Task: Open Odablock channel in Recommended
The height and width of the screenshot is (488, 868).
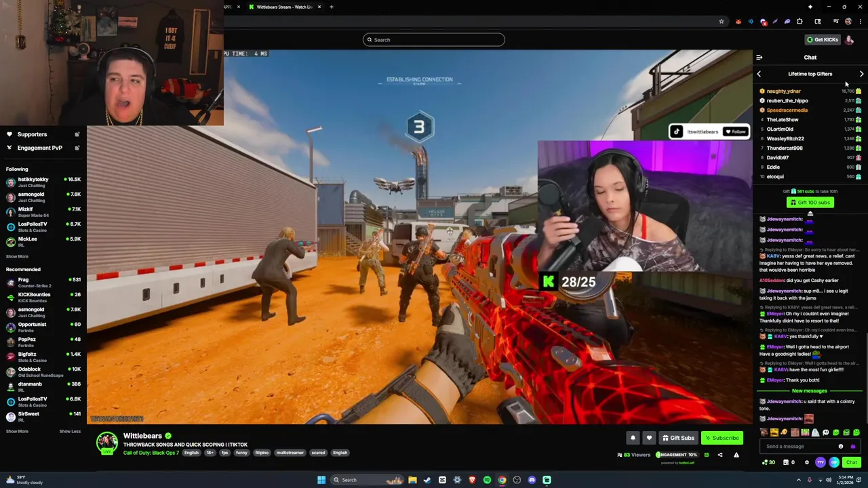Action: 43,372
